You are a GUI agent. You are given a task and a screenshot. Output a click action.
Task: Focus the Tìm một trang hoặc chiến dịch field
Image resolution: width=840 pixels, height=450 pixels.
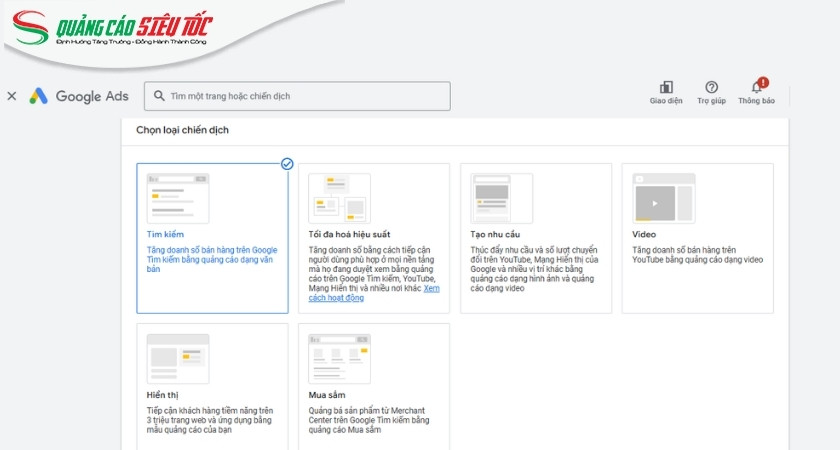pos(305,96)
